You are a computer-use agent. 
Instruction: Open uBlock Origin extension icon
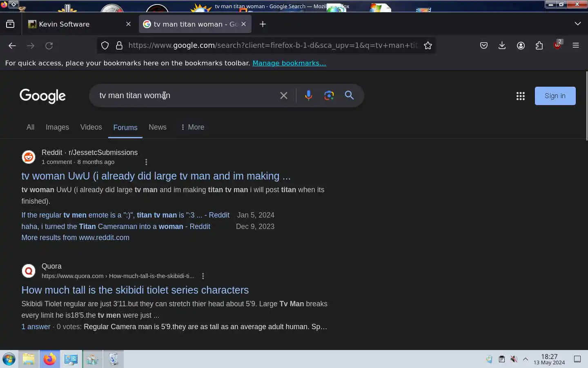[x=558, y=45]
